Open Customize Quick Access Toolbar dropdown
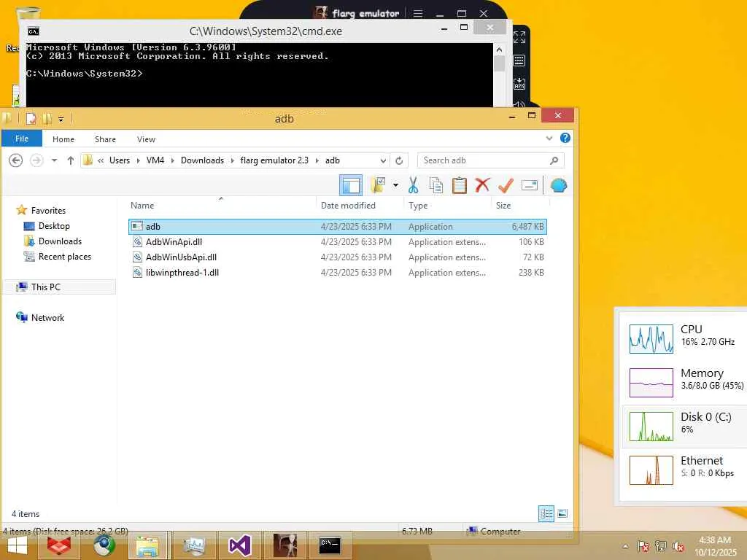Viewport: 747px width, 560px height. tap(61, 119)
